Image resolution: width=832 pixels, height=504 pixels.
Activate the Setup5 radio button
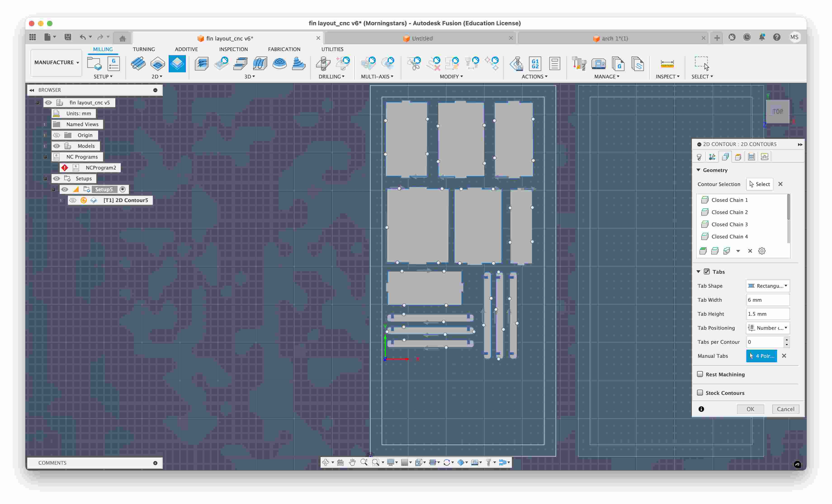[123, 189]
